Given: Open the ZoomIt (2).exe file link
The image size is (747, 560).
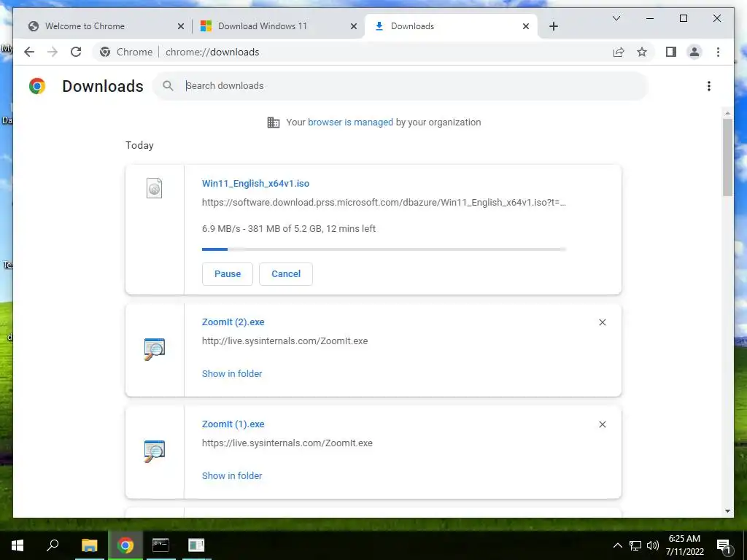Looking at the screenshot, I should point(233,322).
